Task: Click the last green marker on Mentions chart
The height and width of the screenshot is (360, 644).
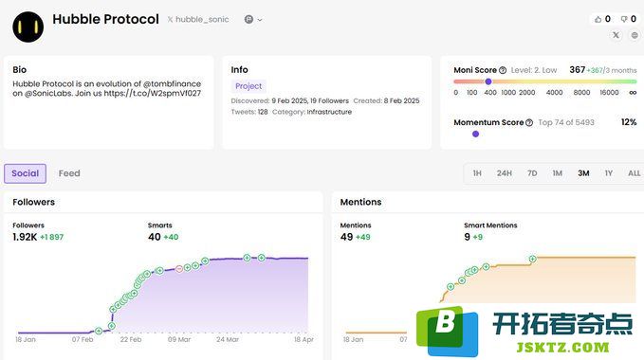Action: pos(532,259)
